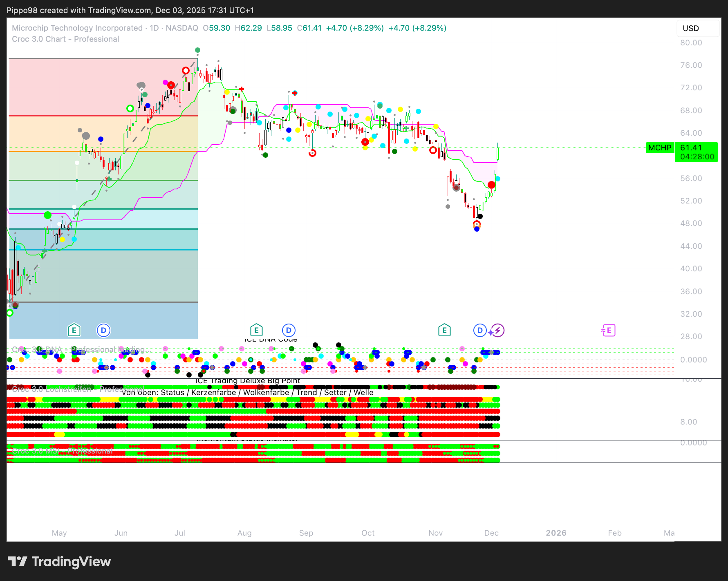
Task: Click the earliest earnings E marker near May
Action: click(74, 330)
